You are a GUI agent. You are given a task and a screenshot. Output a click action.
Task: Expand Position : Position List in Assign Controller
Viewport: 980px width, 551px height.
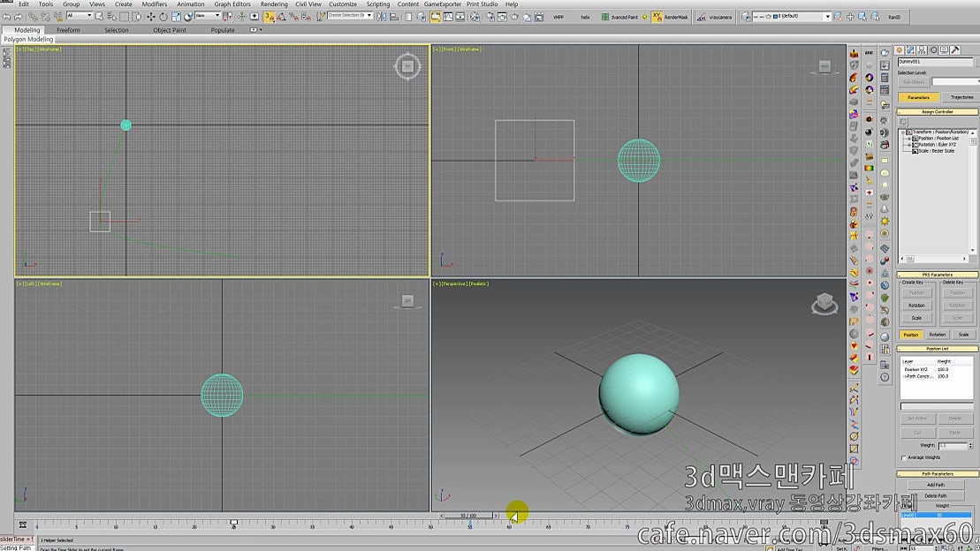908,138
